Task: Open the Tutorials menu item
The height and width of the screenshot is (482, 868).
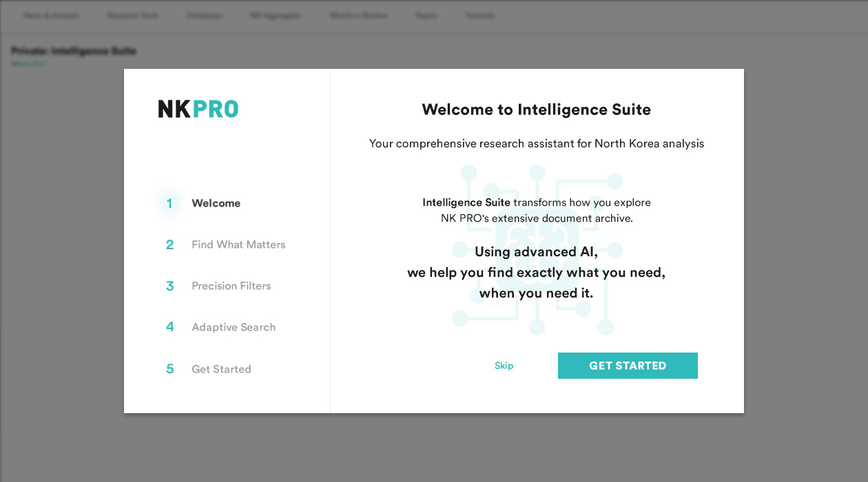Action: (480, 15)
